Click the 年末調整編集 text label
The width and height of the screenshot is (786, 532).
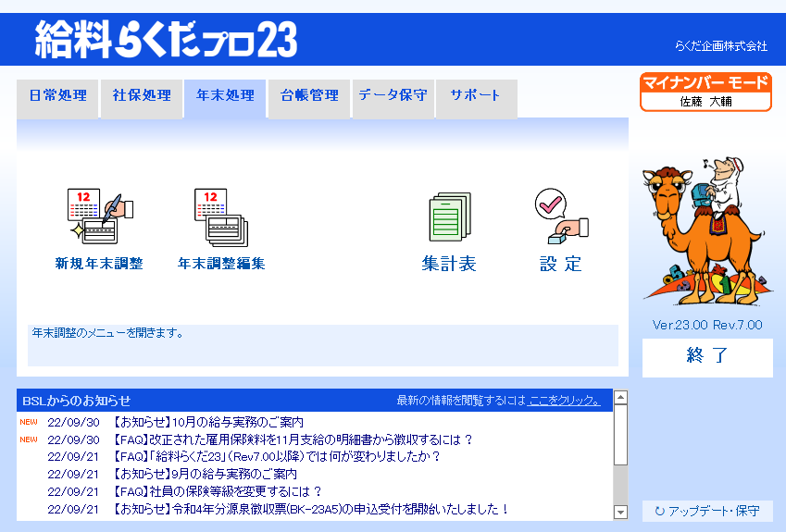(x=221, y=264)
